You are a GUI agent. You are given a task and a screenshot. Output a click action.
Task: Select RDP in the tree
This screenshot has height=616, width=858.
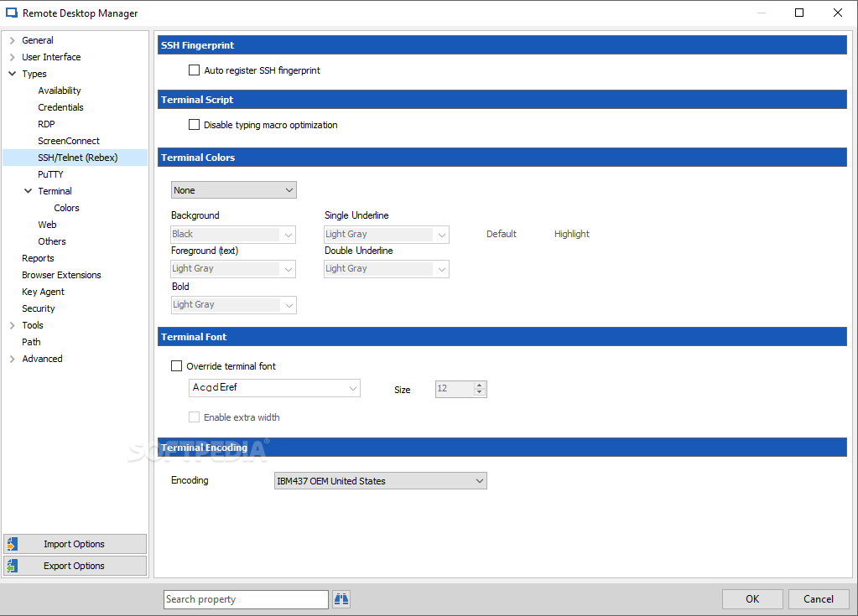click(46, 124)
